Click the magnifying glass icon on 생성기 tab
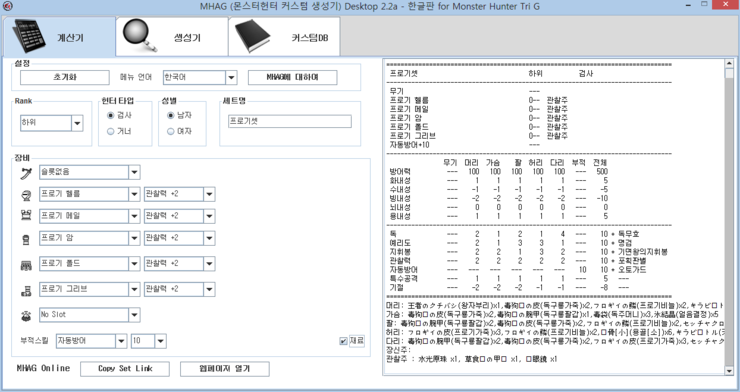The image size is (740, 392). coord(140,36)
